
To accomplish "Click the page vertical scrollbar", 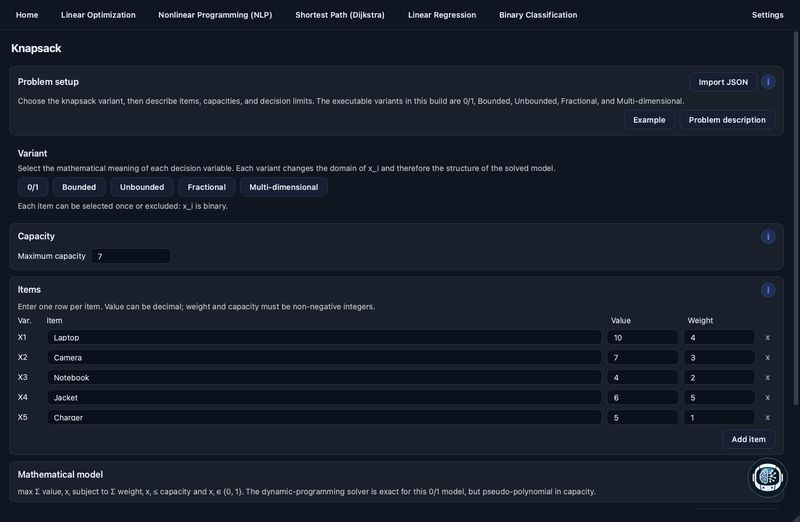I will click(796, 218).
